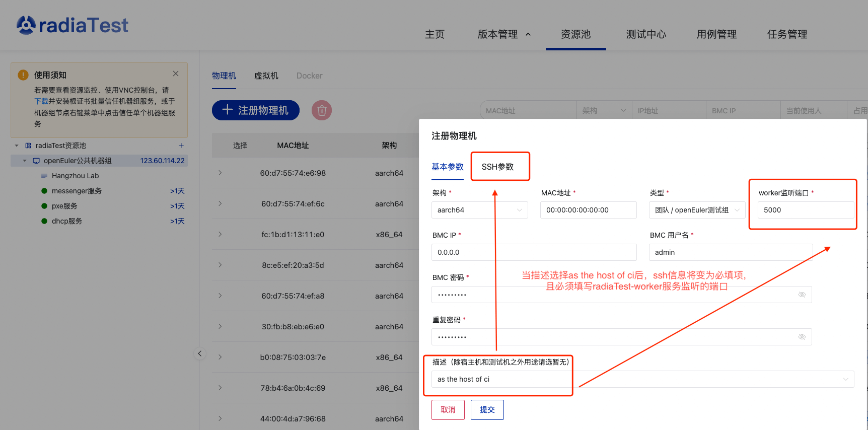This screenshot has width=868, height=430.
Task: Click the red trash delete icon
Action: click(322, 110)
